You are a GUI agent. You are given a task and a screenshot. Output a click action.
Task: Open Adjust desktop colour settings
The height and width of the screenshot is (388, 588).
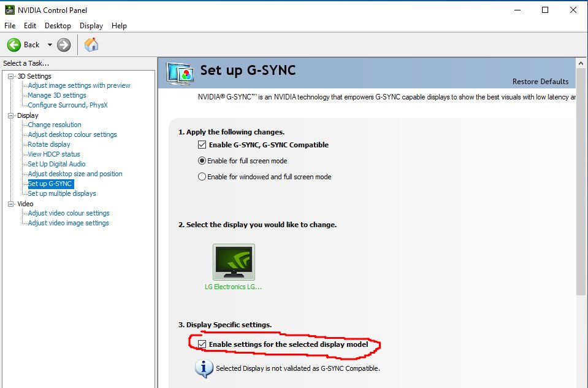click(x=72, y=134)
